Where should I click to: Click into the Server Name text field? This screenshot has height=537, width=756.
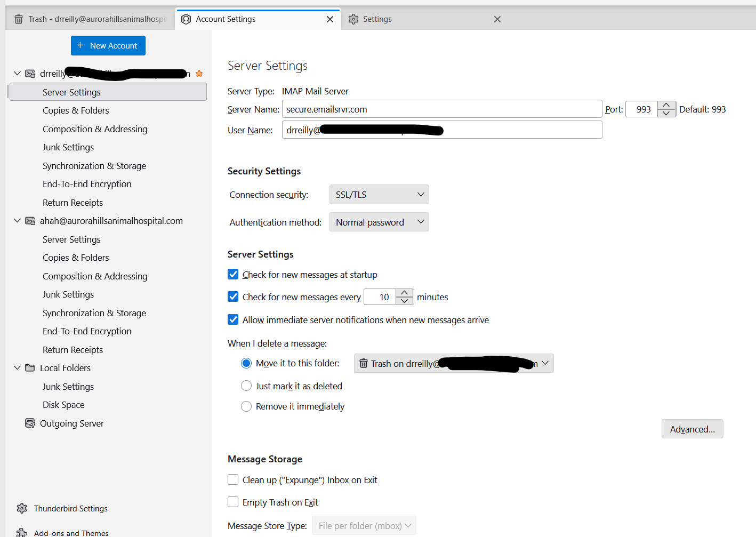441,109
